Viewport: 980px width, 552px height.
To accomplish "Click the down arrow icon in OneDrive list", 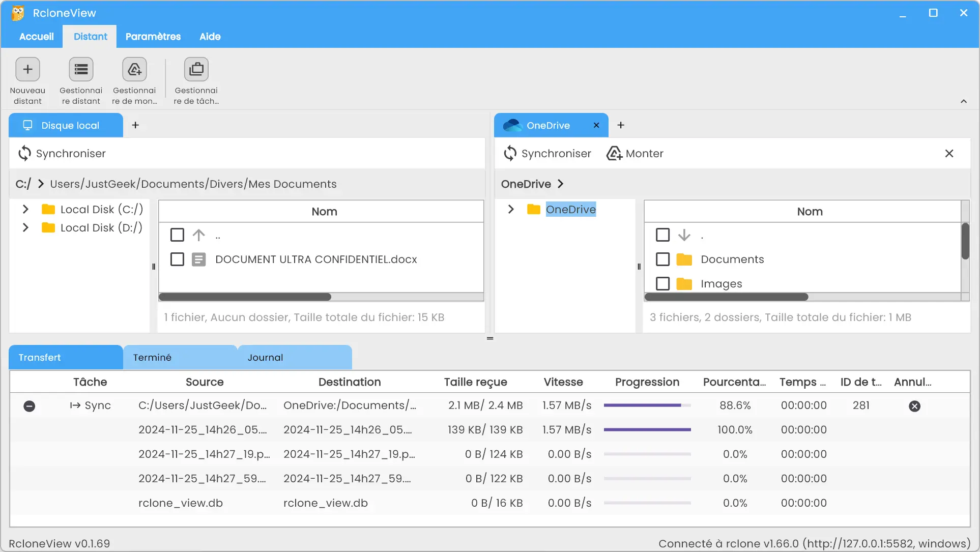I will [684, 235].
